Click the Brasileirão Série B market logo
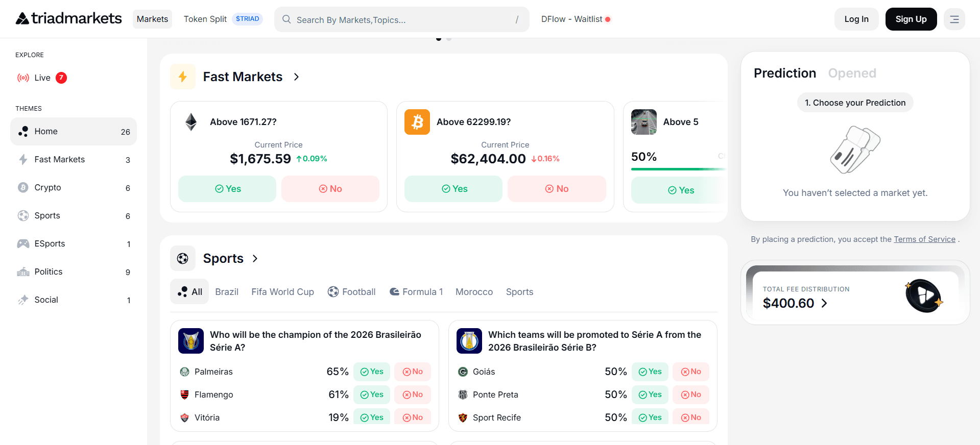The width and height of the screenshot is (980, 445). [469, 341]
